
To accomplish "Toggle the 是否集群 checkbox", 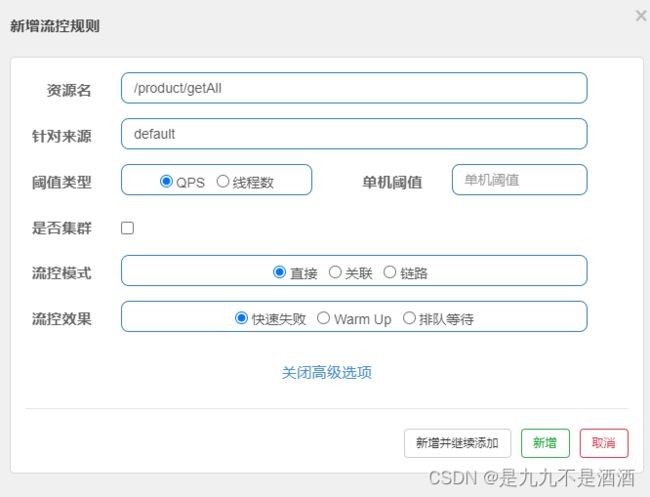I will point(127,228).
